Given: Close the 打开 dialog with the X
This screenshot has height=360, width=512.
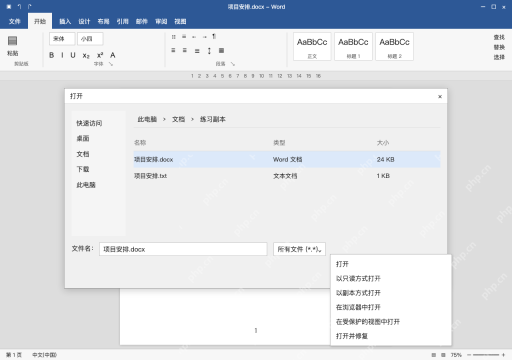Looking at the screenshot, I should [440, 97].
